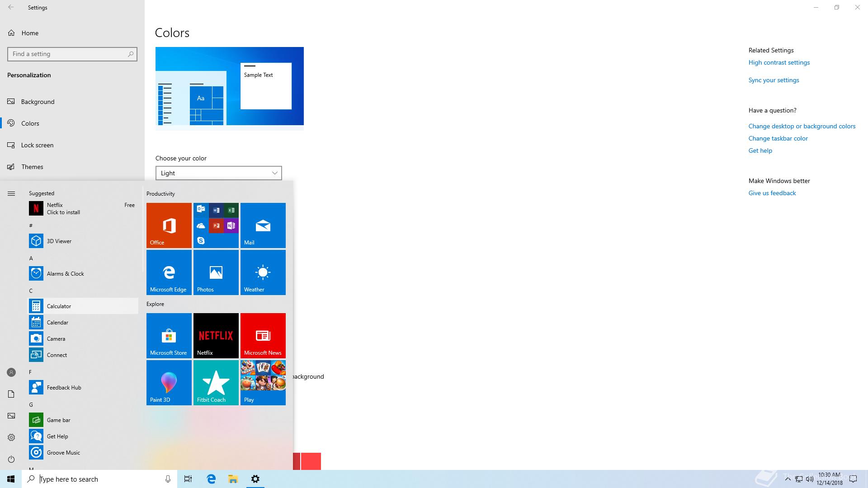Click Sync your settings link
Screen dimensions: 868x488
[x=774, y=80]
